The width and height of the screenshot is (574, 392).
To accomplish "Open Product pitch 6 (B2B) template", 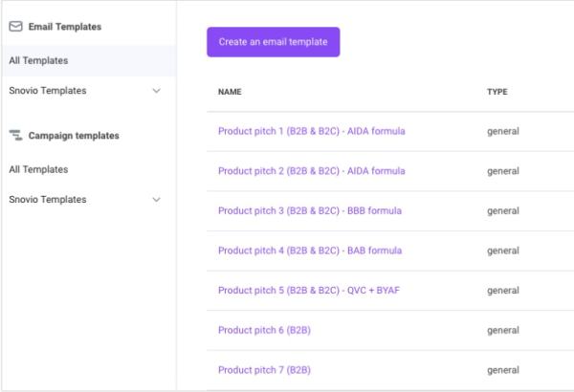I will click(x=264, y=330).
